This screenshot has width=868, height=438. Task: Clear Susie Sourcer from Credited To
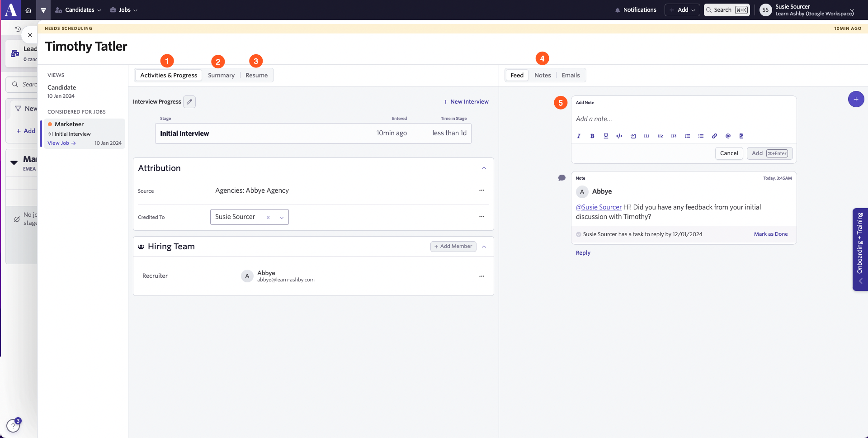(x=268, y=217)
